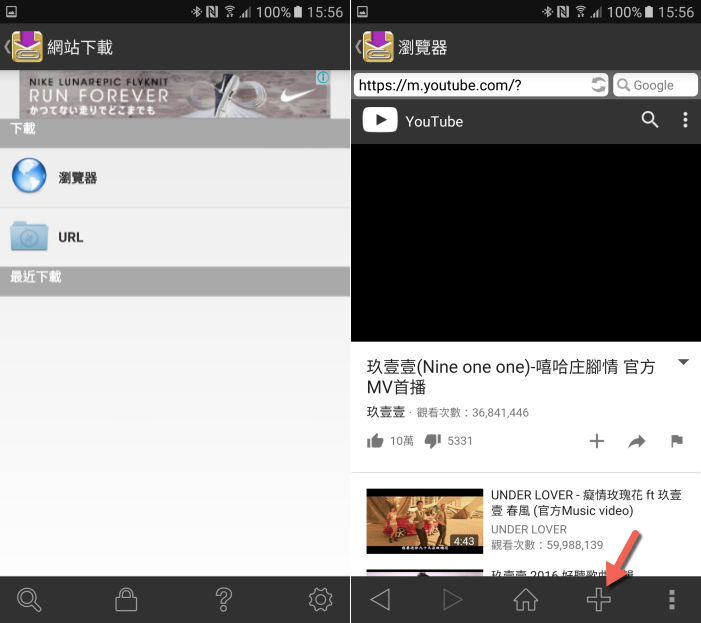
Task: Tap UNDER LOVER uploader name
Action: coord(529,529)
